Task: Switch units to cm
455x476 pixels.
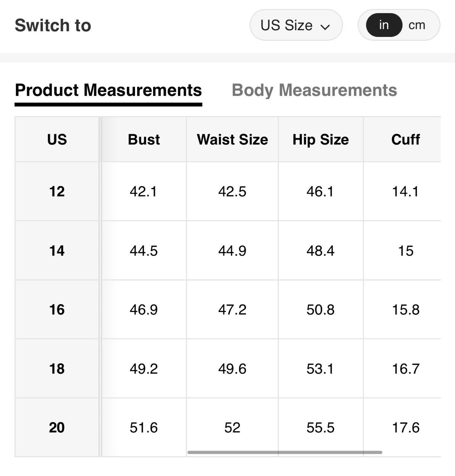Action: click(417, 25)
